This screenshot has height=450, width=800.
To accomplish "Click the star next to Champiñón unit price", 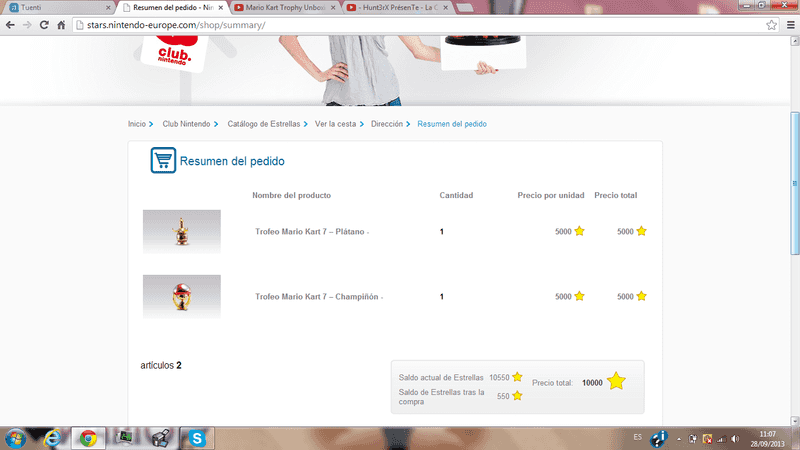I will click(x=579, y=296).
